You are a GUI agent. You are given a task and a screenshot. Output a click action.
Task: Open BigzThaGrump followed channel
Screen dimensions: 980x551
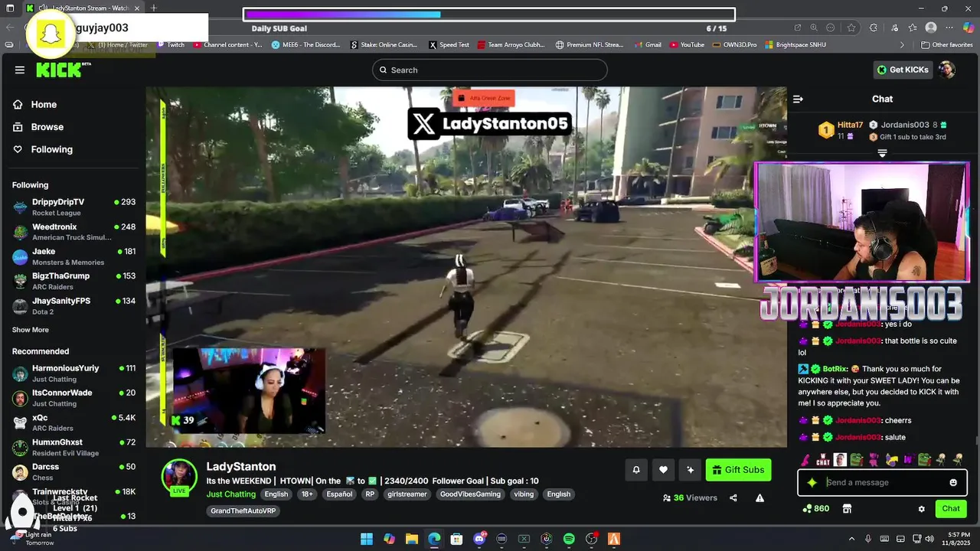(x=73, y=281)
